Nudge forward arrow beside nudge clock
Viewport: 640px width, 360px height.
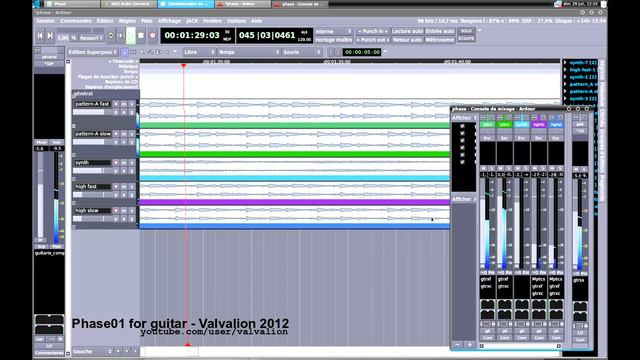pos(338,52)
